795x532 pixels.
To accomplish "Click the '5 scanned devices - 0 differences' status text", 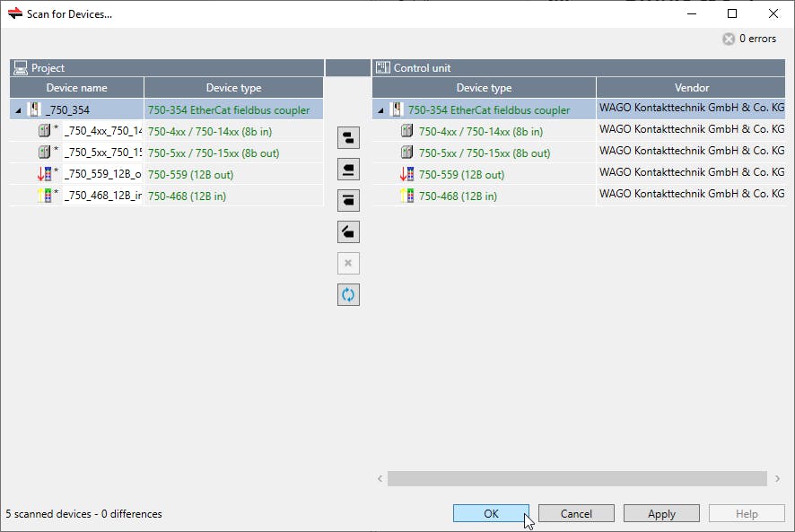I will tap(83, 514).
